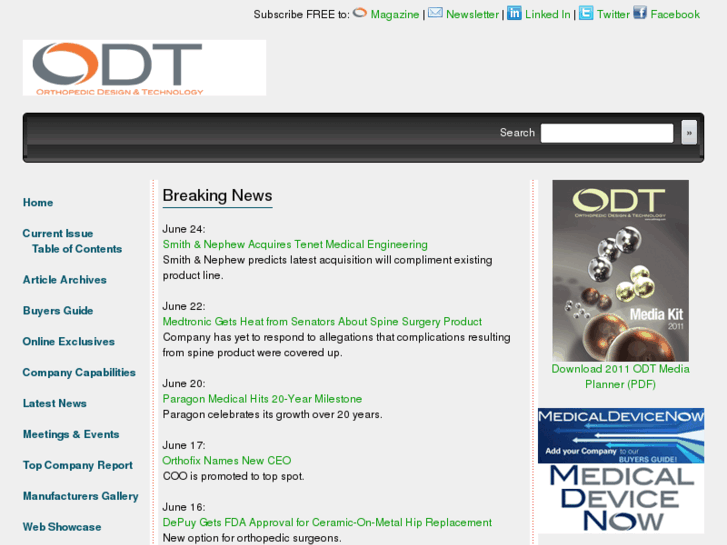Click 'COO is promoted to top spot.' text
This screenshot has width=727, height=545.
(x=233, y=476)
